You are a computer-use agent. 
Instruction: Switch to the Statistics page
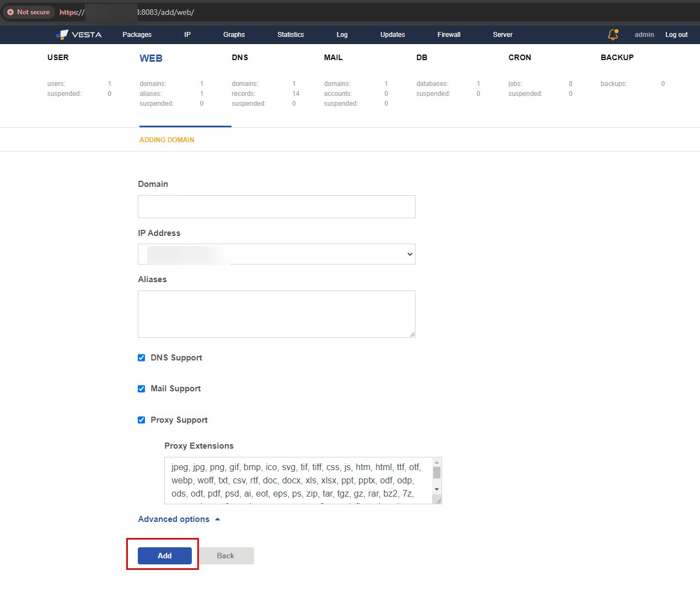[290, 34]
